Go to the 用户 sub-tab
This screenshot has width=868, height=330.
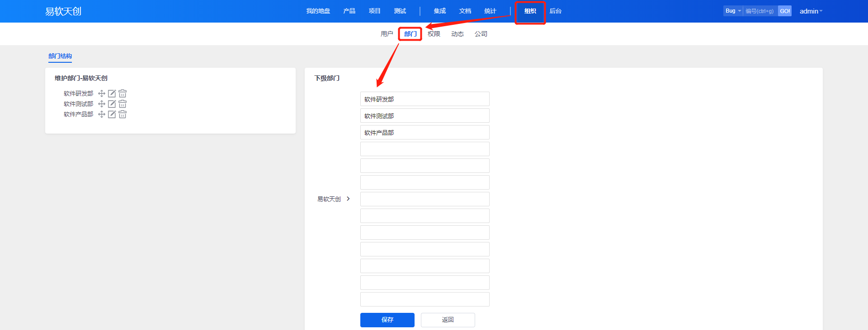(387, 34)
